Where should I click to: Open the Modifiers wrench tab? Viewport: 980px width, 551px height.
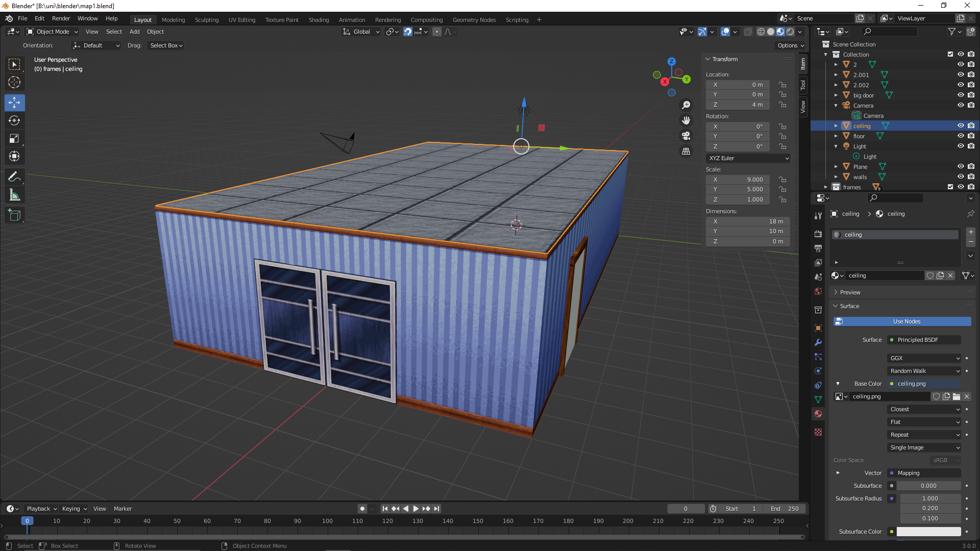click(x=818, y=342)
